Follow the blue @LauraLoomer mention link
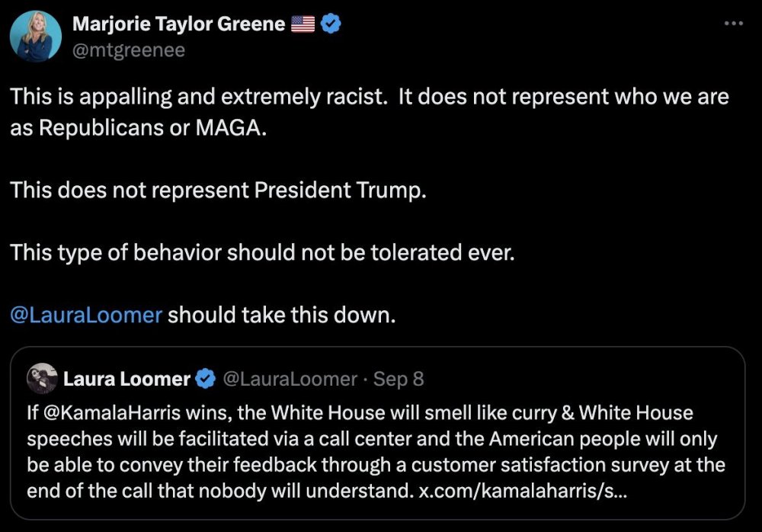Screen dimensions: 762x532 click(x=86, y=314)
